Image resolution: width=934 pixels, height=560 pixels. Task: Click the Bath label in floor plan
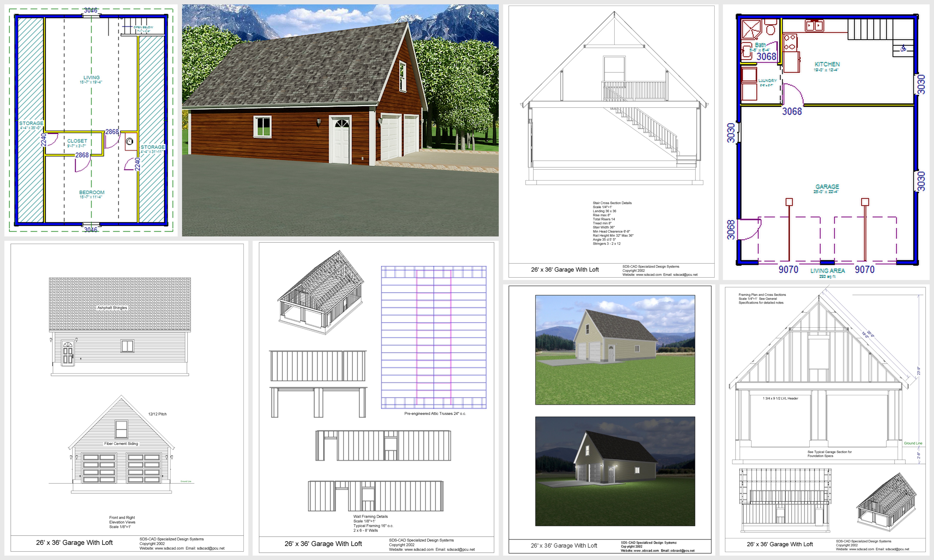coord(760,45)
